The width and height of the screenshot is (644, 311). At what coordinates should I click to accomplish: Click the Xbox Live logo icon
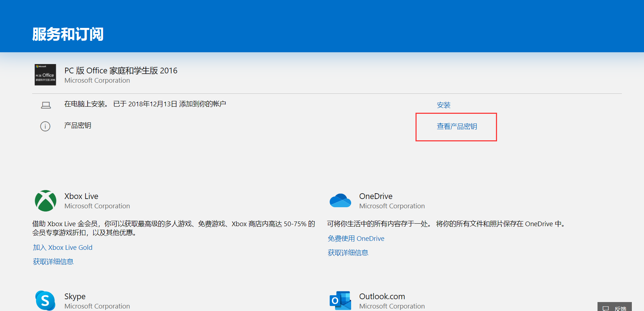(x=45, y=201)
